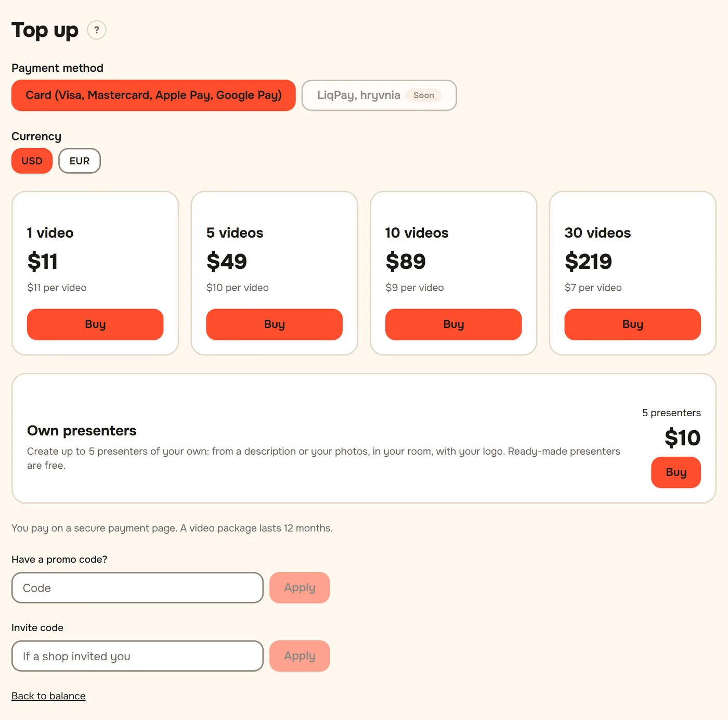728x720 pixels.
Task: Buy the 1 video package
Action: (x=95, y=324)
